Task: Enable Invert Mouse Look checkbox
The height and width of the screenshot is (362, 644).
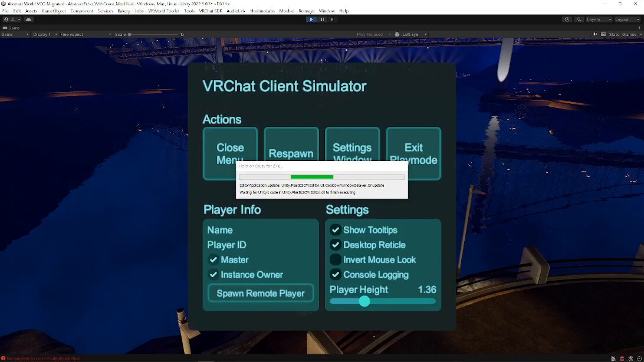Action: pyautogui.click(x=336, y=259)
